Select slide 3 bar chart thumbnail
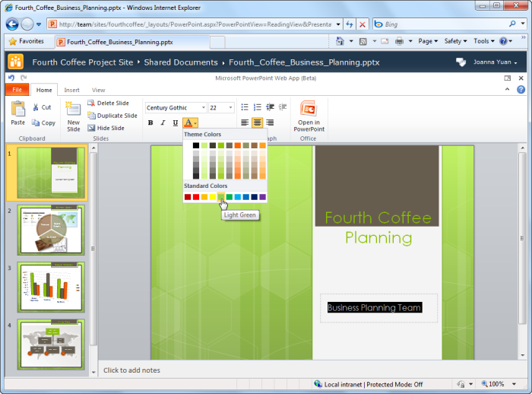532x394 pixels. point(51,287)
